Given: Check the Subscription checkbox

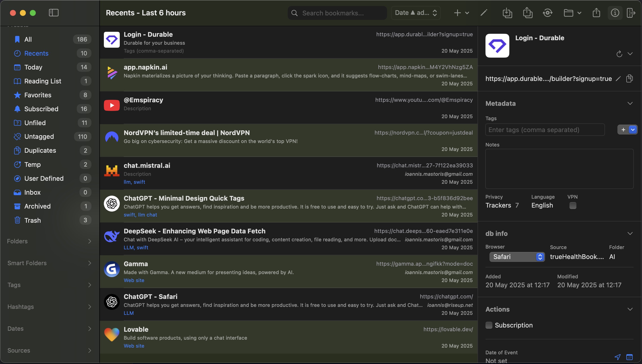Looking at the screenshot, I should [x=489, y=325].
